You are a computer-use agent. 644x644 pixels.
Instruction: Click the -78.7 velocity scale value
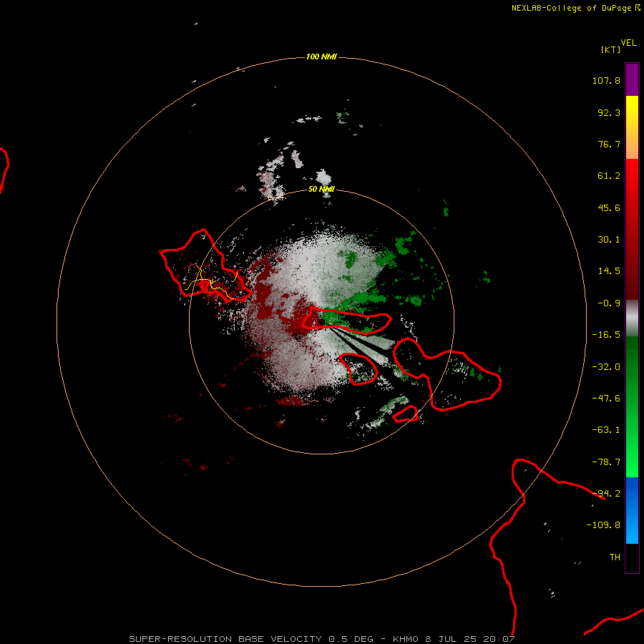pos(606,462)
